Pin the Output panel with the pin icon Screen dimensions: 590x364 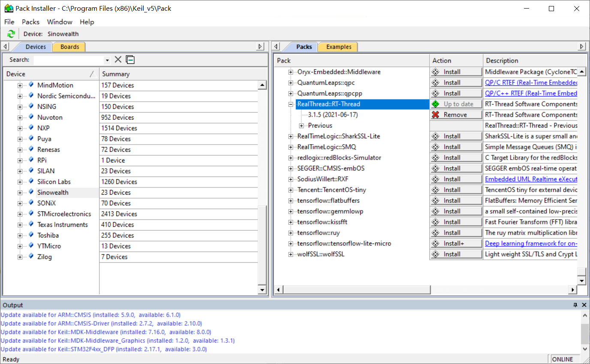(x=575, y=305)
